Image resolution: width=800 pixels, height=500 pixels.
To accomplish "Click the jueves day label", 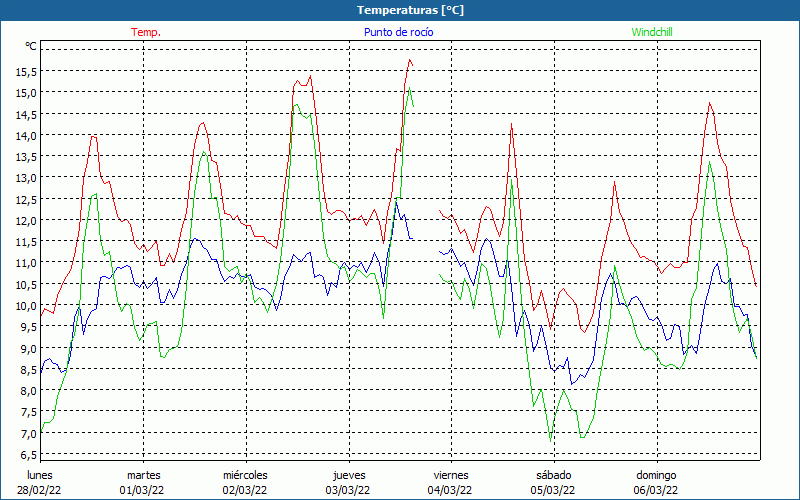I will [x=349, y=475].
